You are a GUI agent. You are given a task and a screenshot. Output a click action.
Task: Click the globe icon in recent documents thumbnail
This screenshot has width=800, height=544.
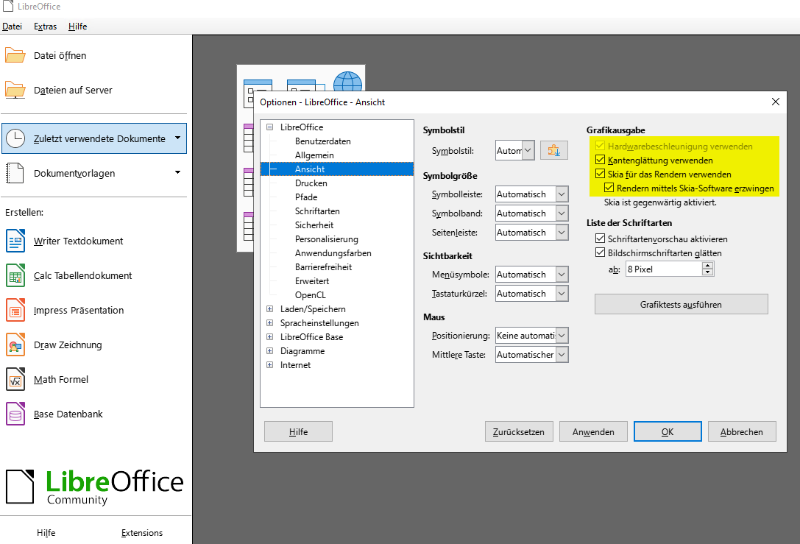[x=348, y=82]
